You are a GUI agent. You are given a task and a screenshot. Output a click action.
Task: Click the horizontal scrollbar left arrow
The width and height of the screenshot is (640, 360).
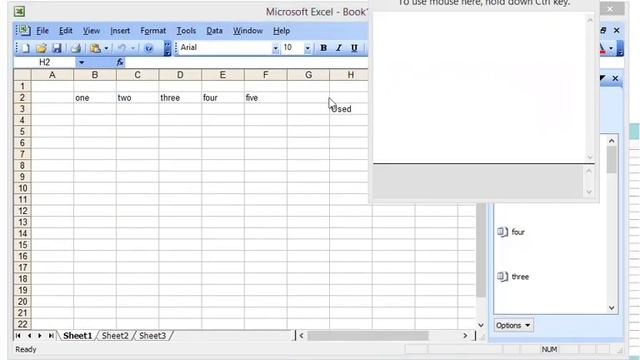pyautogui.click(x=301, y=336)
